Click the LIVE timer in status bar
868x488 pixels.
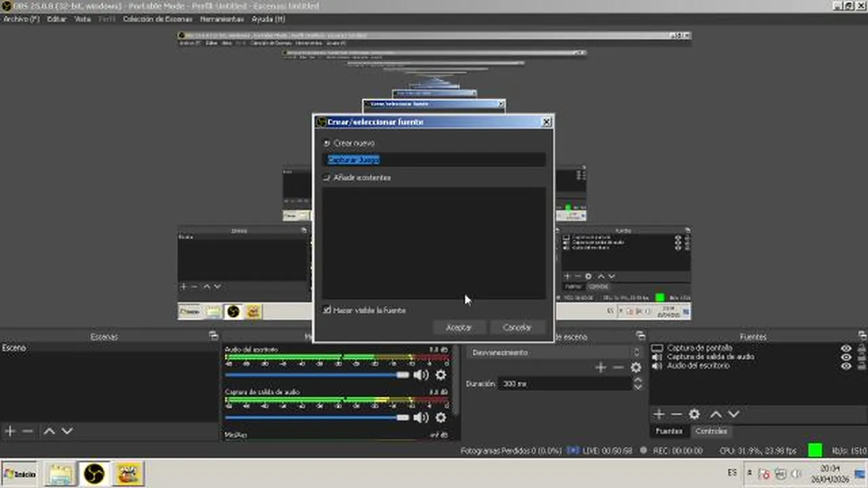(607, 451)
